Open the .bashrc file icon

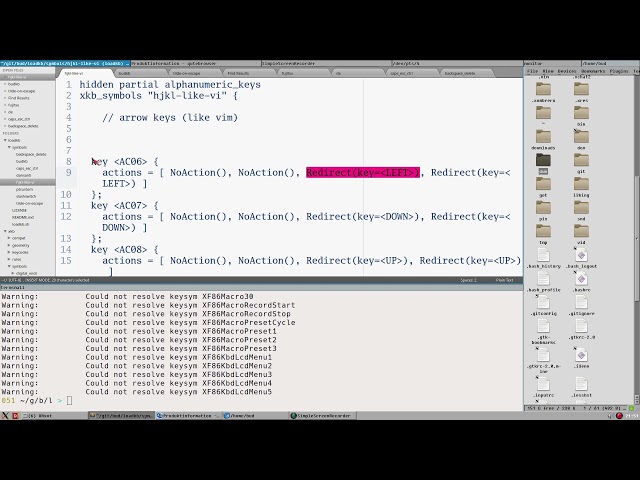581,279
